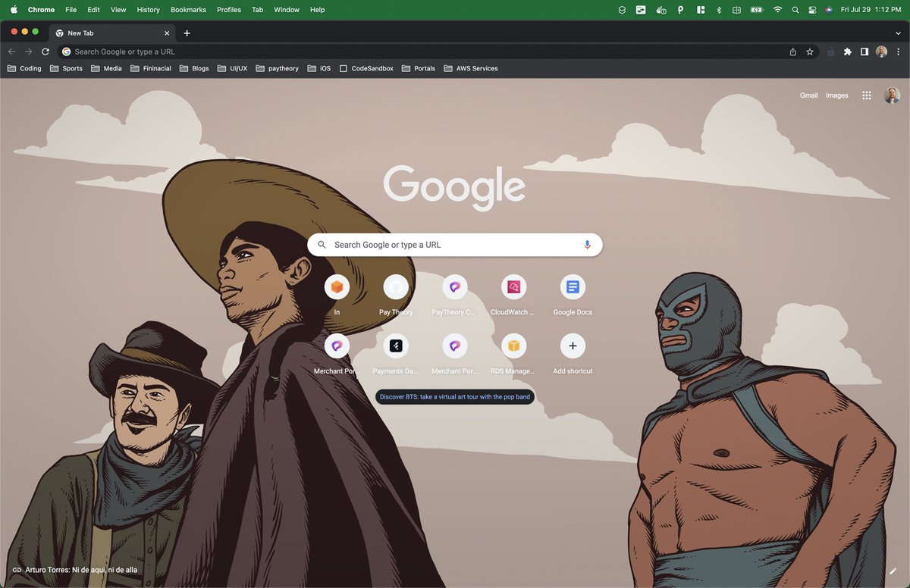Open the Google account avatar on the page
Screen dimensions: 910x588
tap(892, 95)
